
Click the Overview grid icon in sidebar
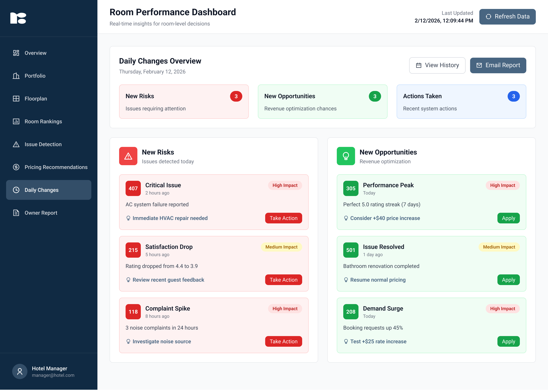16,53
